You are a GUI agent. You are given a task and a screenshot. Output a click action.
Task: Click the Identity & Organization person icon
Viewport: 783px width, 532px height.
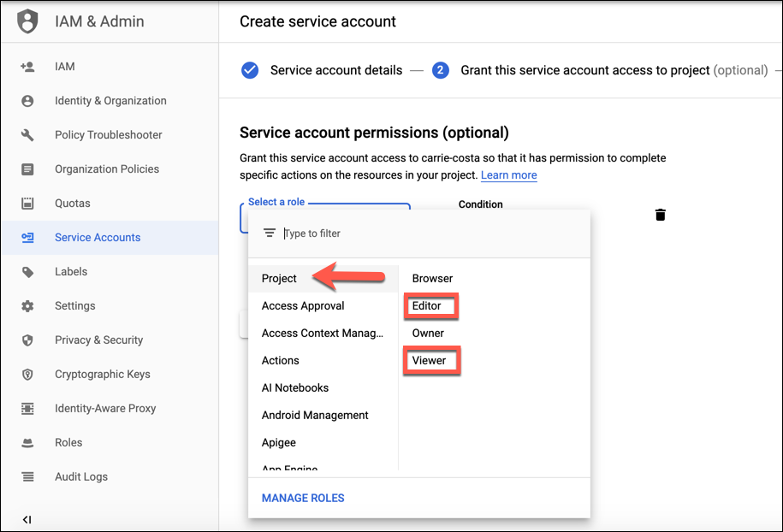[x=27, y=101]
